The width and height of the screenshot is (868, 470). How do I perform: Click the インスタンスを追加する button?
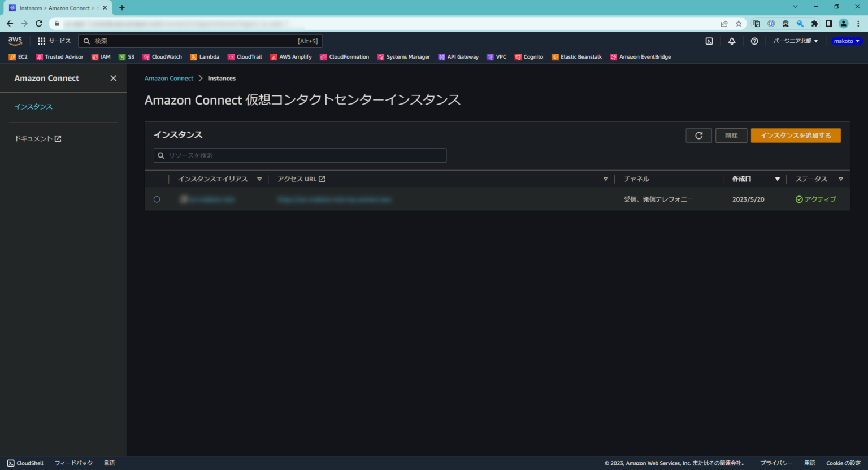[795, 136]
